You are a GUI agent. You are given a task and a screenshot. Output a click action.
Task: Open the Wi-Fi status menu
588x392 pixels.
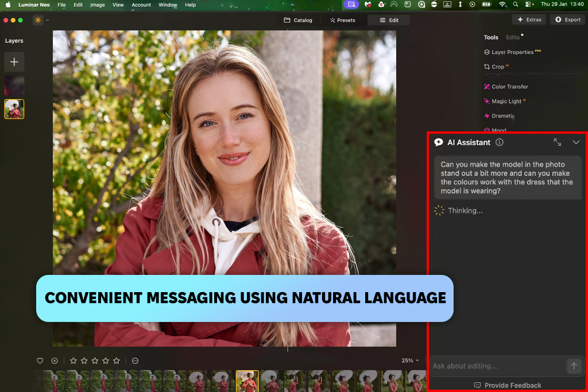point(502,5)
